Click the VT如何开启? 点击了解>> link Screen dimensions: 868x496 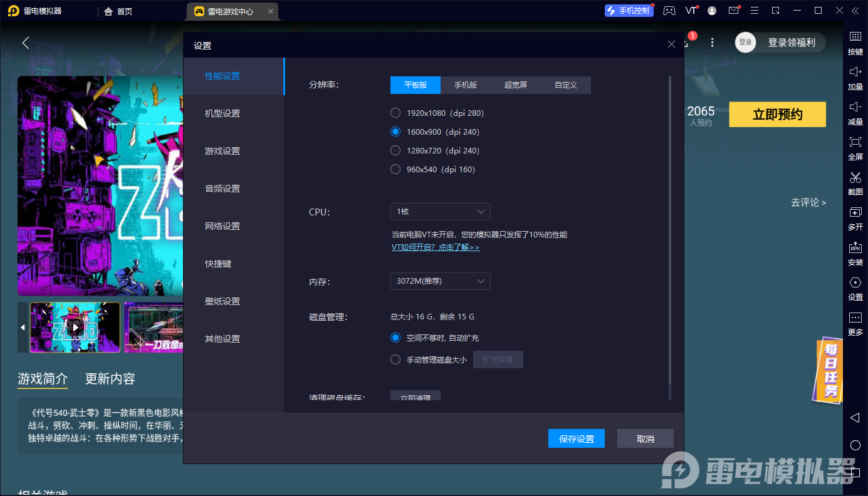(x=436, y=247)
